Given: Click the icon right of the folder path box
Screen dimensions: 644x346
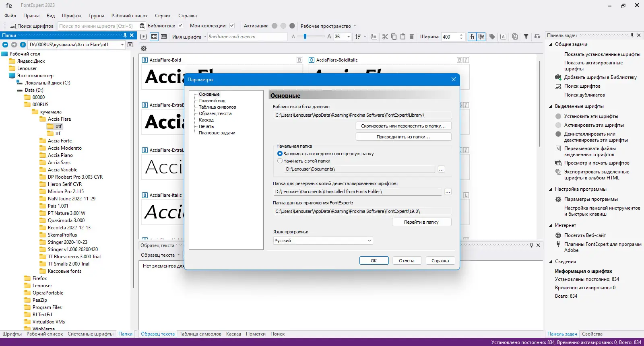Looking at the screenshot, I should (130, 45).
